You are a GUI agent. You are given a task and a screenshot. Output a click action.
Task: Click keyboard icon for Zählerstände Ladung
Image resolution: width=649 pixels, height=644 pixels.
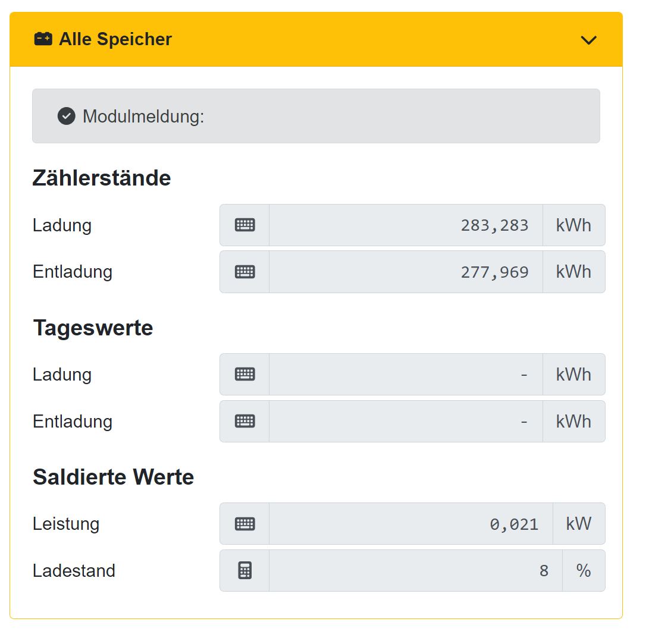244,225
